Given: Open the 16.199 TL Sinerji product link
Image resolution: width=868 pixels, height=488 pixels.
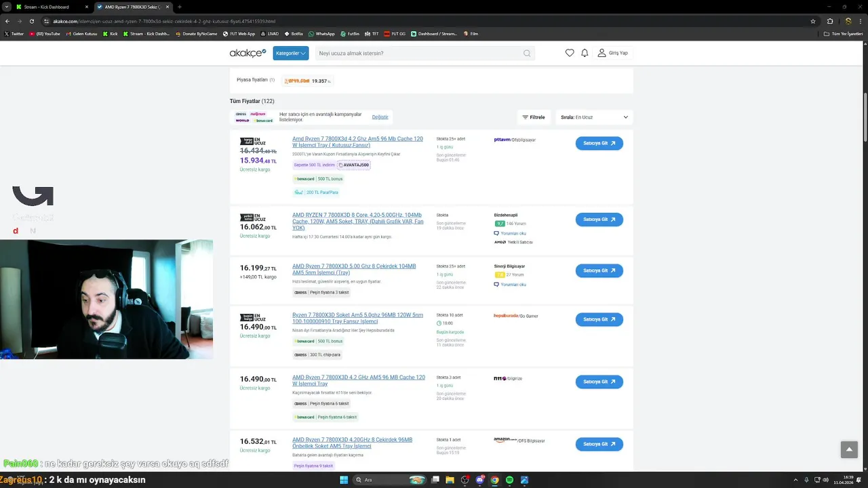Looking at the screenshot, I should [354, 269].
